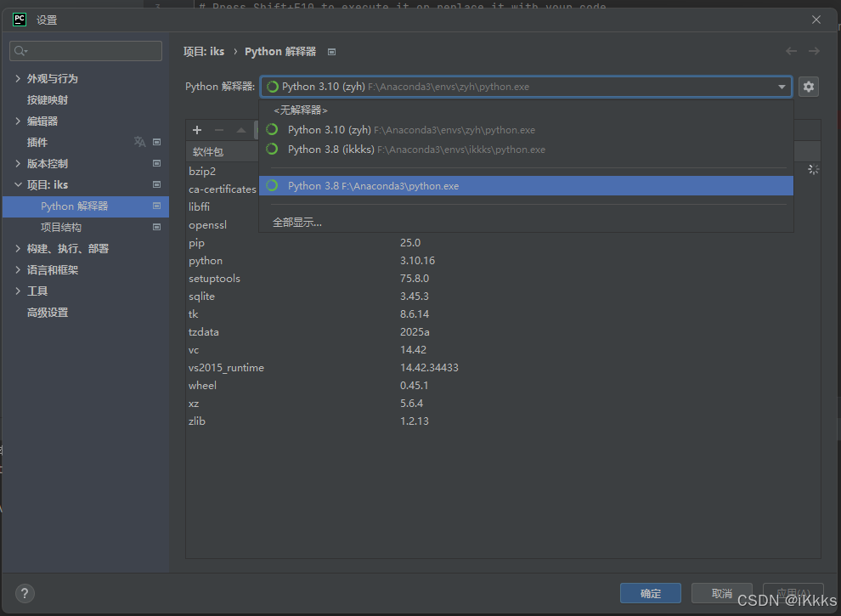841x616 pixels.
Task: Expand 工具 settings group
Action: [x=18, y=291]
